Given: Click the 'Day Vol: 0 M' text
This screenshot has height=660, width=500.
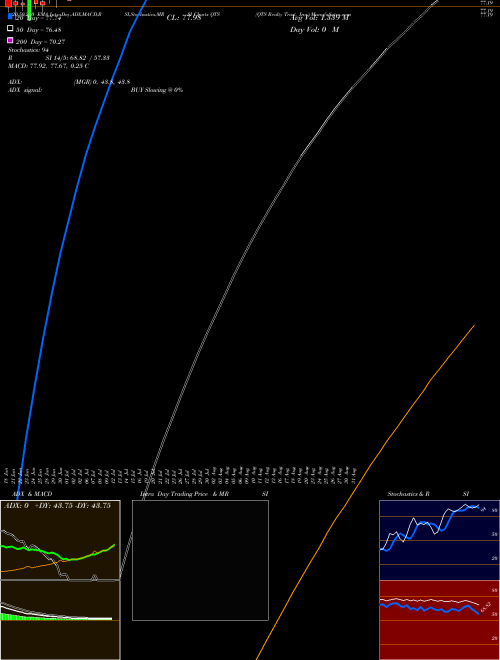Looking at the screenshot, I should [x=314, y=29].
